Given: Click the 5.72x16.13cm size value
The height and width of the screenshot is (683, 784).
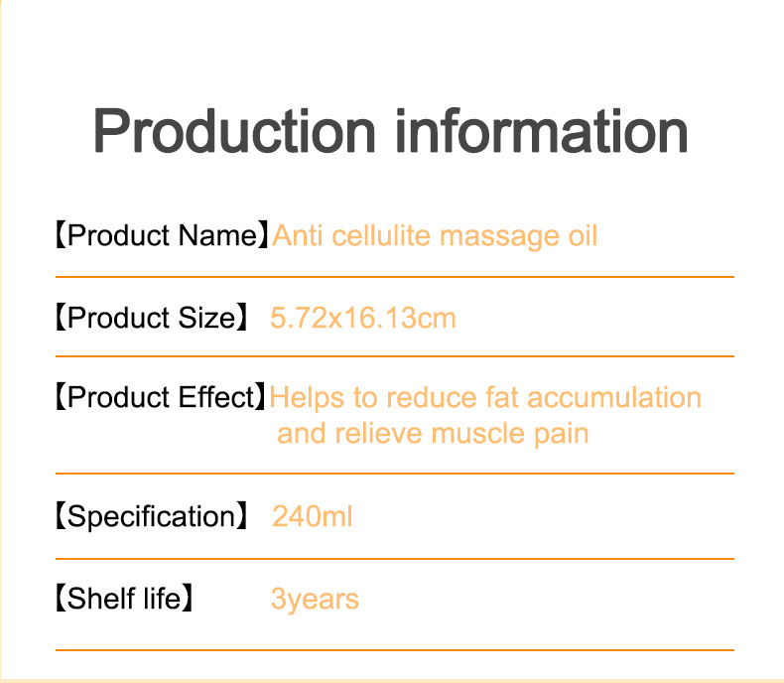Looking at the screenshot, I should 363,318.
